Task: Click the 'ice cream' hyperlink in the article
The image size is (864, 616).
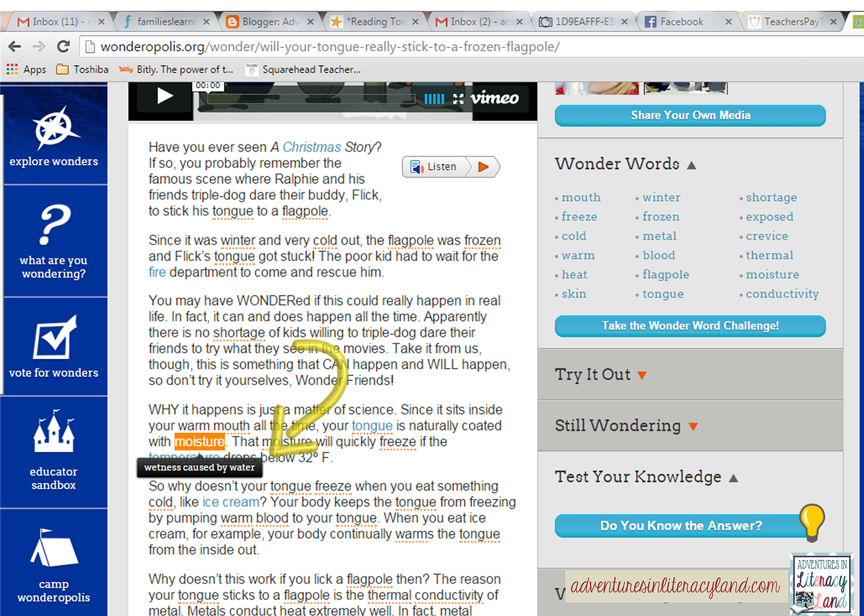Action: point(231,502)
